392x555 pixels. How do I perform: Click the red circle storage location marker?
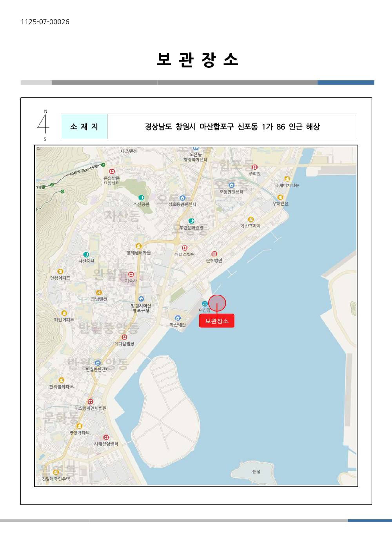coord(217,303)
